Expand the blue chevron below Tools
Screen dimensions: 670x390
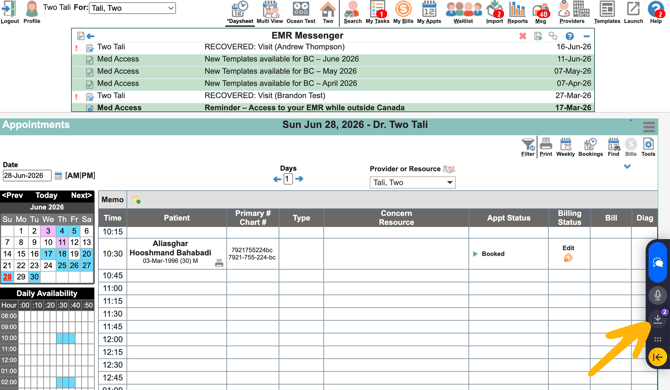(x=627, y=167)
